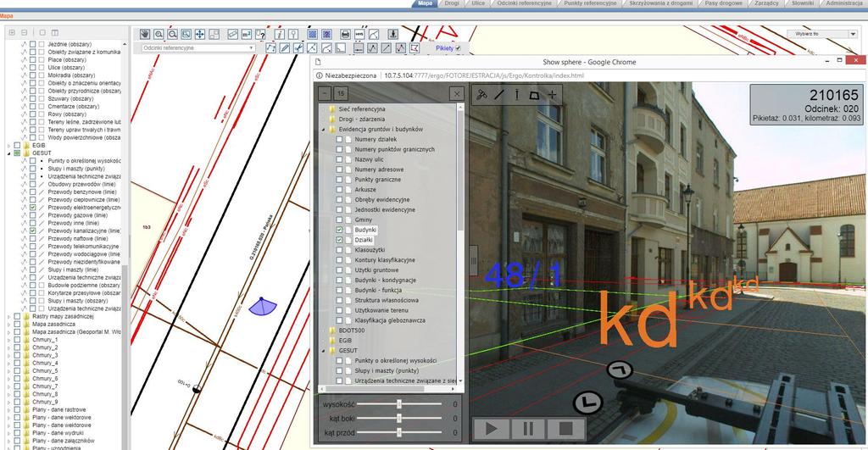Open the Punkty referencyjne tab

coord(590,3)
